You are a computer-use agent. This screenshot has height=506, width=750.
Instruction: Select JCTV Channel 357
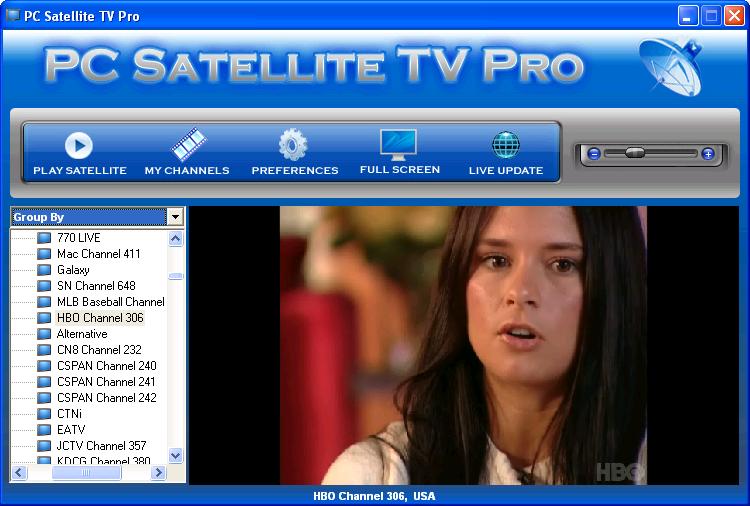(101, 446)
